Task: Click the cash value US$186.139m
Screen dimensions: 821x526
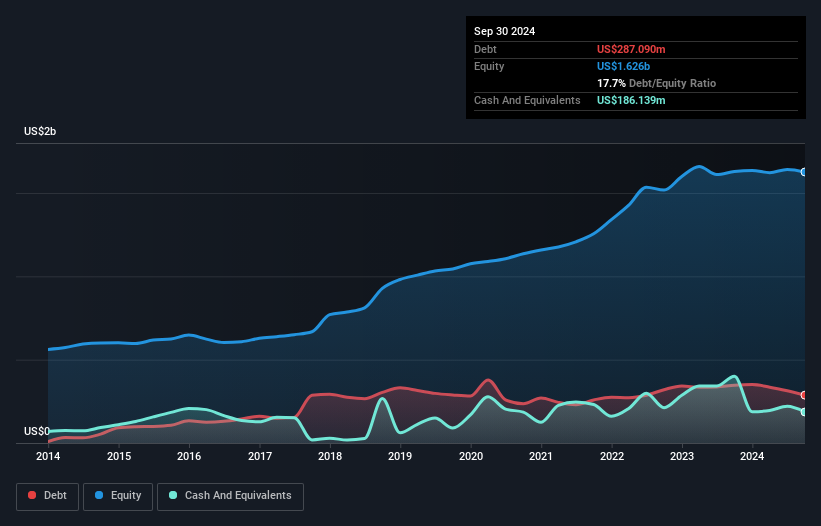Action: click(631, 100)
